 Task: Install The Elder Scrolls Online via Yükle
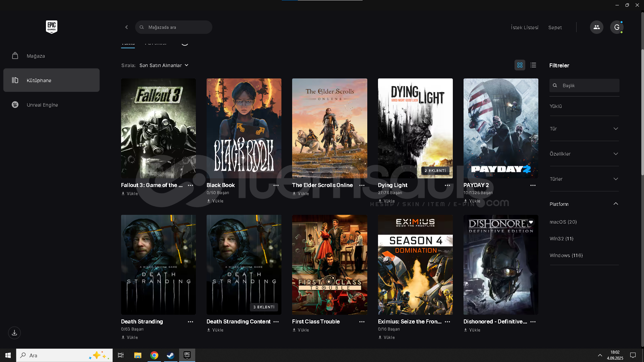[x=301, y=194]
